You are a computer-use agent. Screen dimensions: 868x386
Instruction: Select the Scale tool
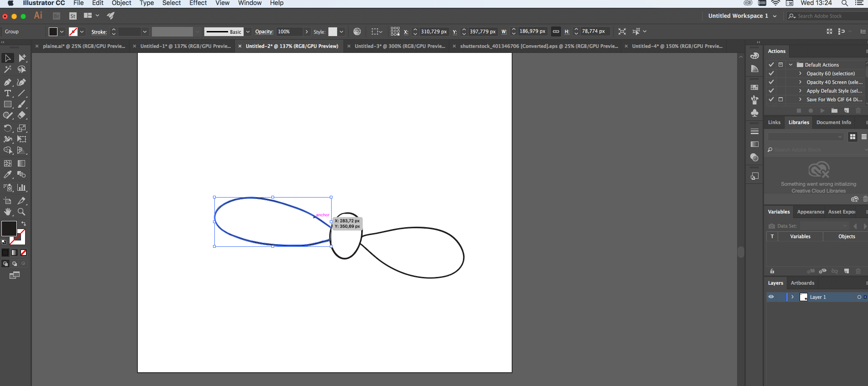click(x=21, y=128)
